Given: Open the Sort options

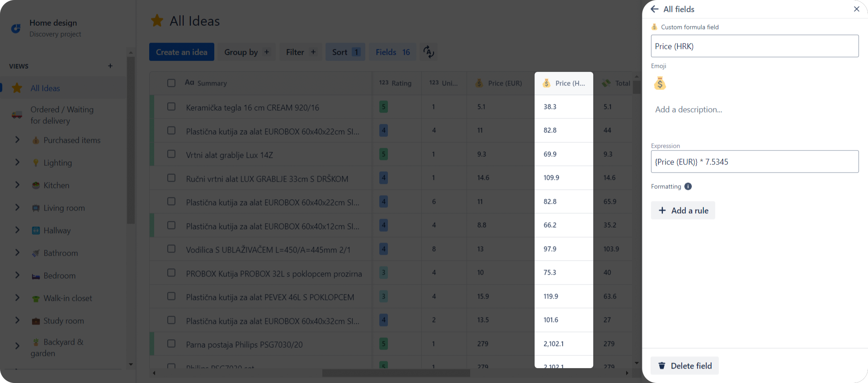Looking at the screenshot, I should tap(345, 52).
